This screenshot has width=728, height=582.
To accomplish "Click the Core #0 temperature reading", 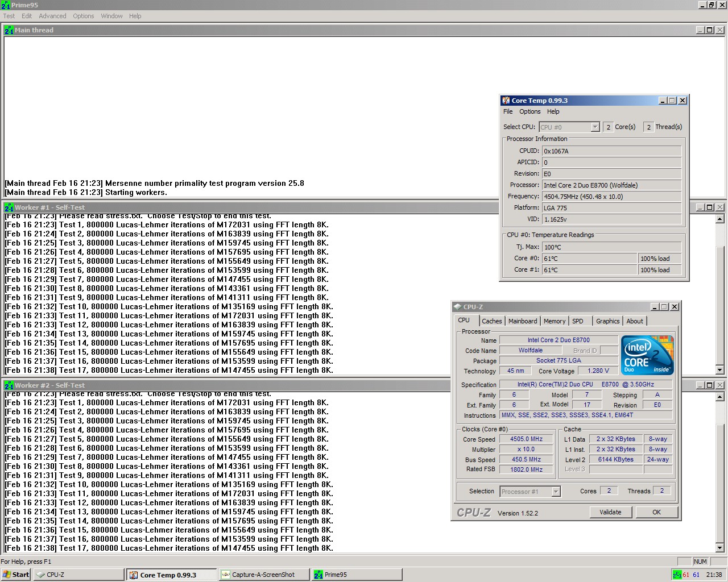I will [x=590, y=259].
